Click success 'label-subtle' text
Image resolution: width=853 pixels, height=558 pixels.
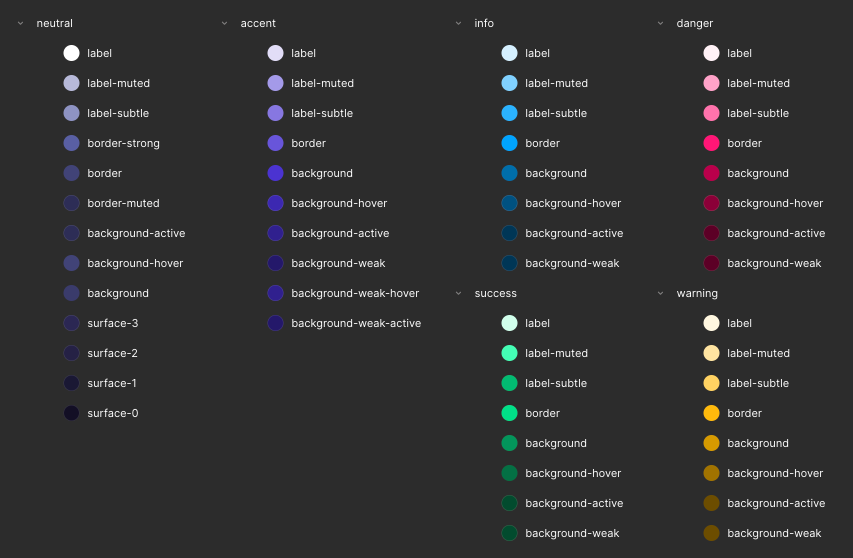coord(556,383)
